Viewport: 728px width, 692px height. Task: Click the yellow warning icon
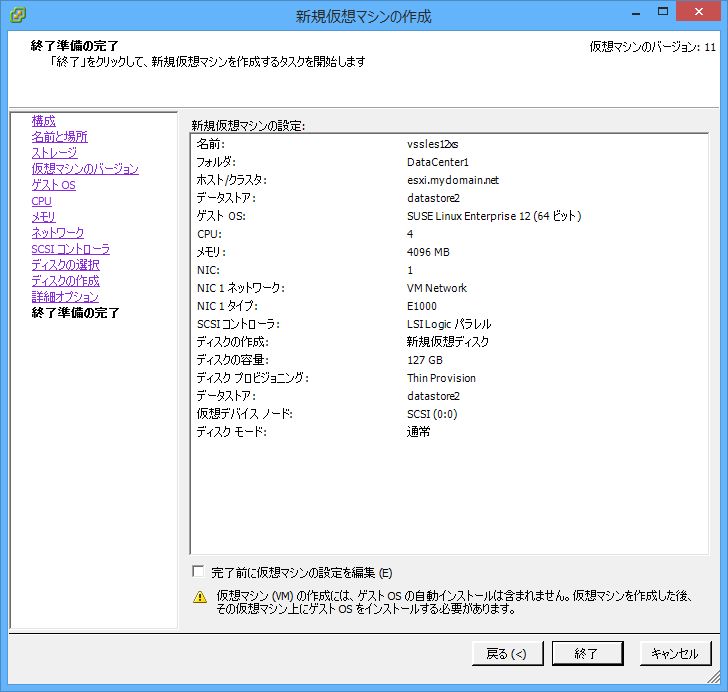tap(200, 596)
